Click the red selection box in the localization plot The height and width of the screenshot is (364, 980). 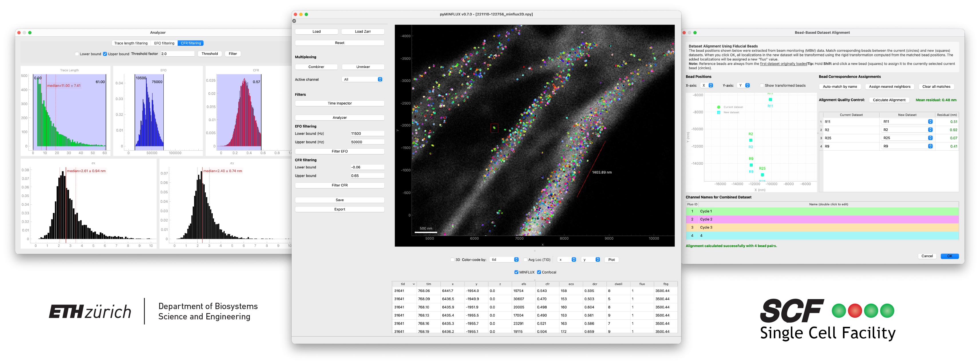[494, 128]
